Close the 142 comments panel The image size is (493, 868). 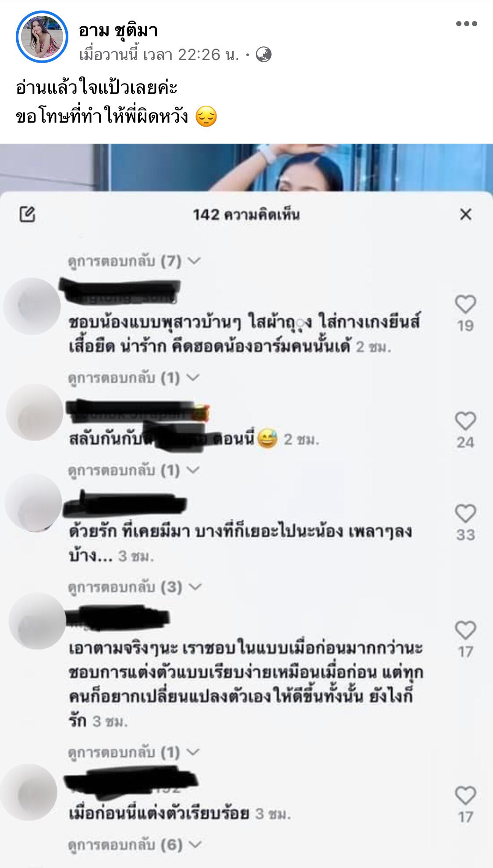coord(466,214)
